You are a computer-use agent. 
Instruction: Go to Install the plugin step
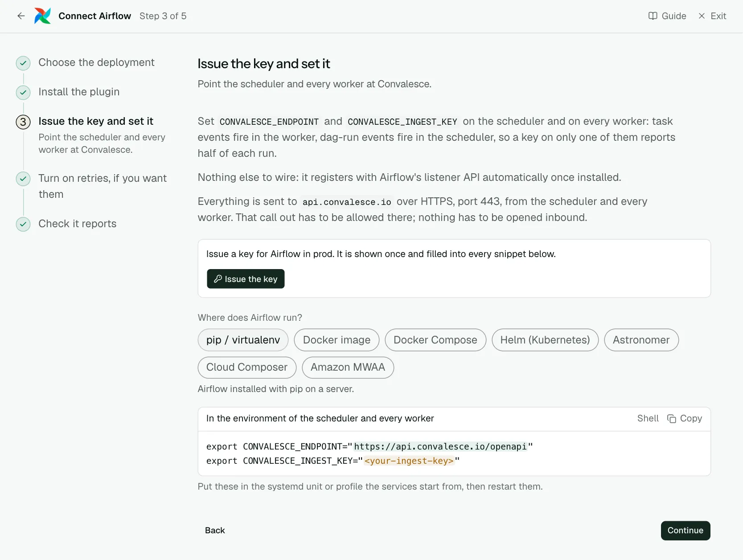click(x=79, y=92)
